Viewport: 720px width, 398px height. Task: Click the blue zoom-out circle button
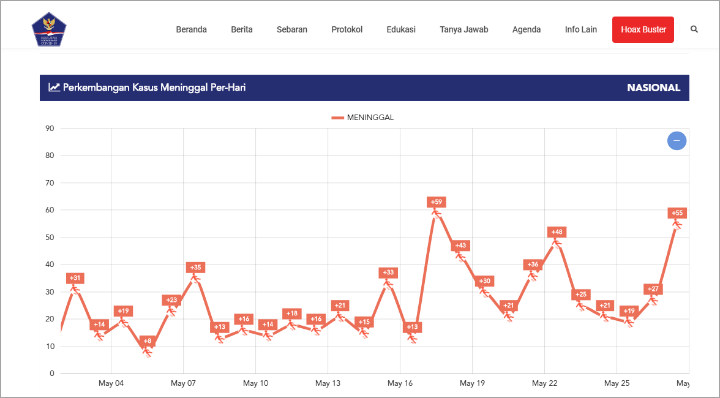point(676,140)
